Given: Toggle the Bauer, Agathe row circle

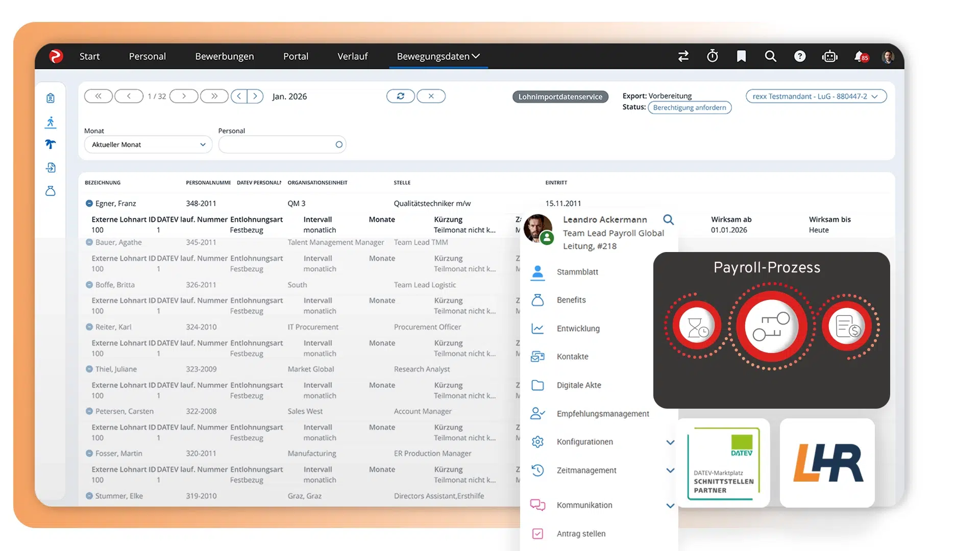Looking at the screenshot, I should click(89, 242).
